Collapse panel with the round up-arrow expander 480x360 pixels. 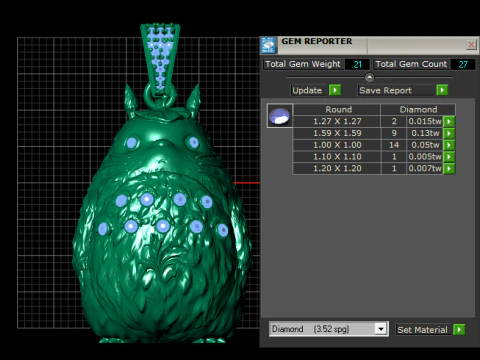tap(369, 77)
